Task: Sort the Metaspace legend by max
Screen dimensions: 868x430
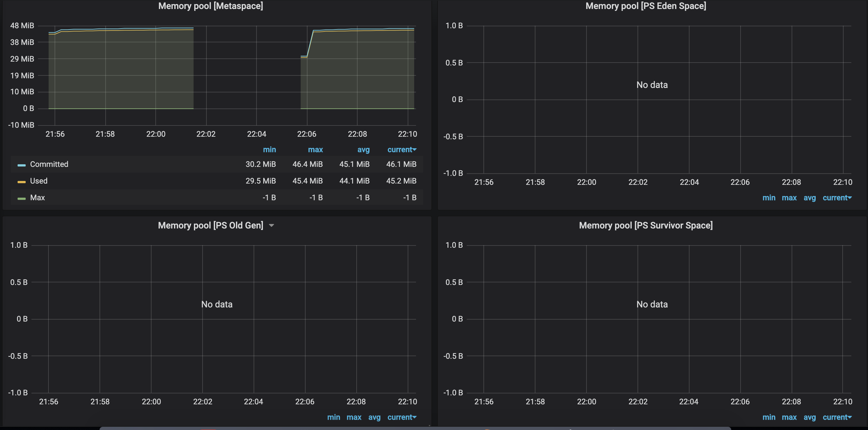Action: pyautogui.click(x=315, y=150)
